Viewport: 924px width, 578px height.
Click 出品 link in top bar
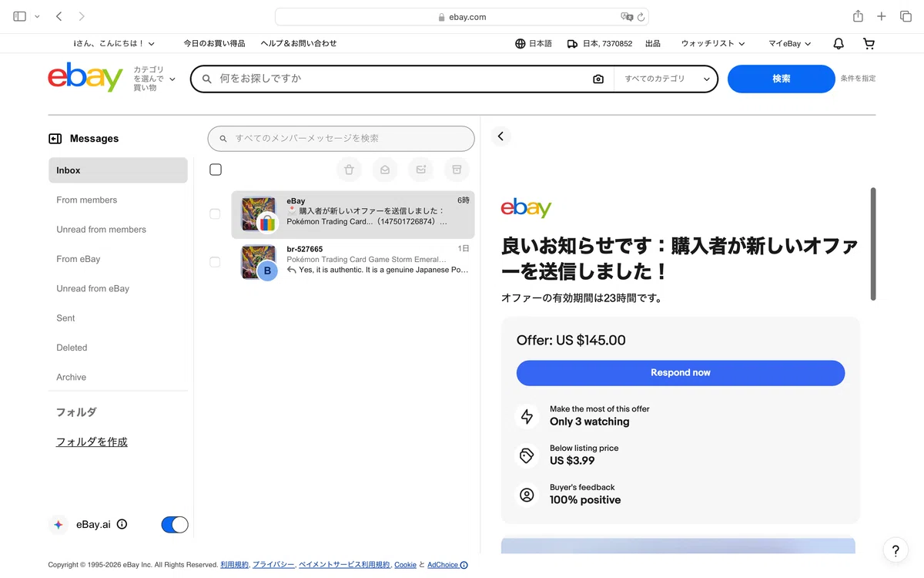point(653,44)
